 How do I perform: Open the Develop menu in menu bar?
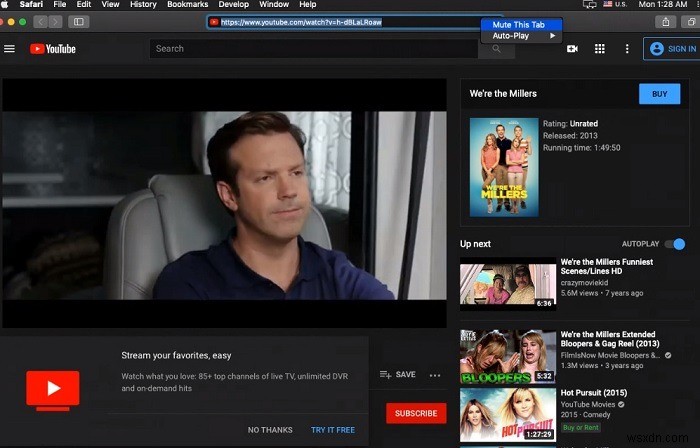tap(234, 5)
